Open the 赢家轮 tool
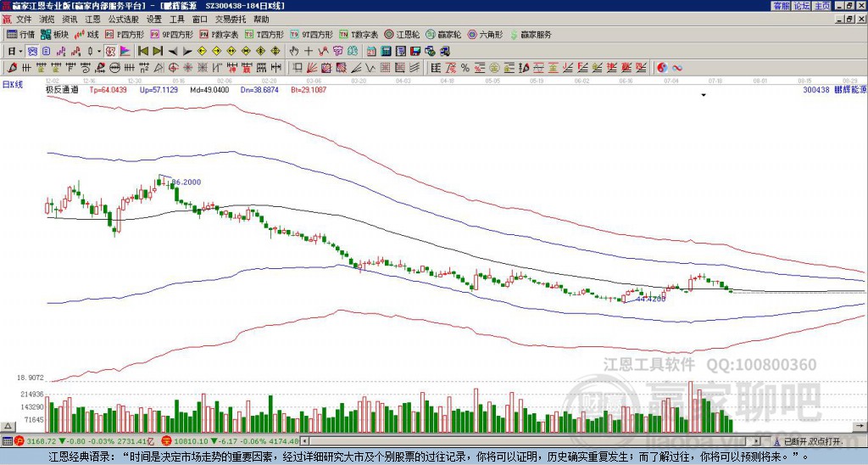 coord(443,34)
